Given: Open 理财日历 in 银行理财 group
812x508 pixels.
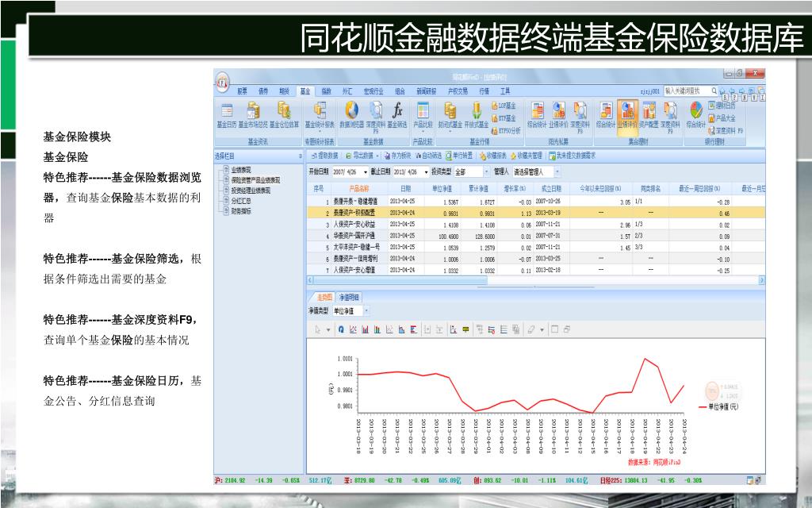Looking at the screenshot, I should (722, 106).
